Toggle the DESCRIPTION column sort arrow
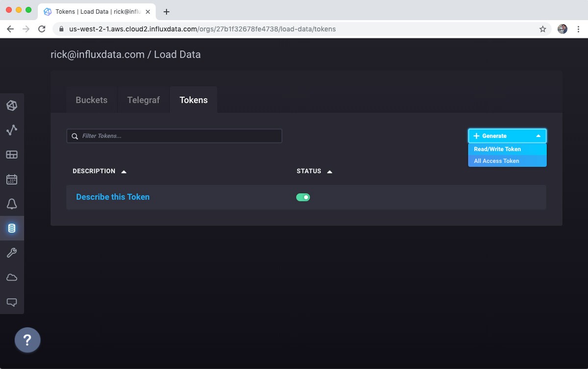The height and width of the screenshot is (369, 588). point(122,171)
